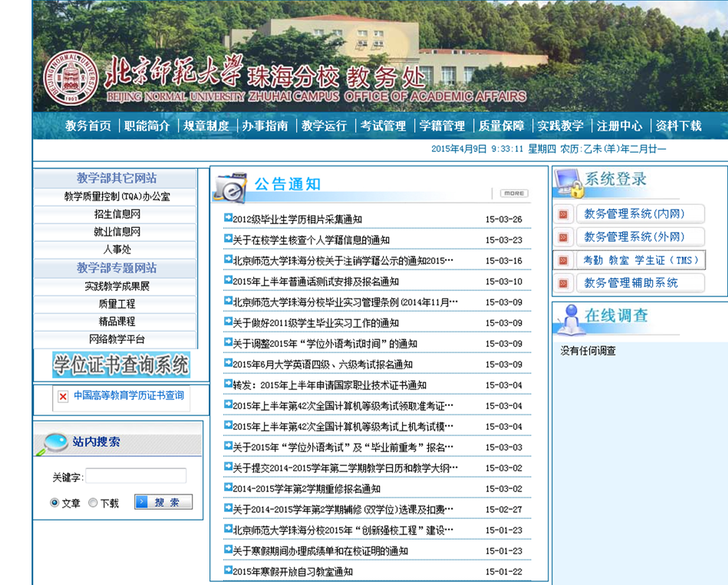The height and width of the screenshot is (585, 728).
Task: Go to 学籍管理 navigation item
Action: 442,125
